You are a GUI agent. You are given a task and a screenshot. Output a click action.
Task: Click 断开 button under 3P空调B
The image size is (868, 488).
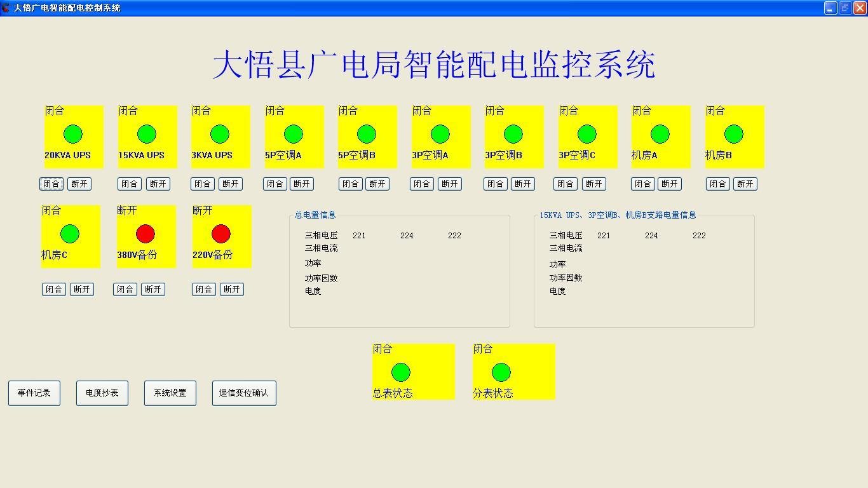523,184
